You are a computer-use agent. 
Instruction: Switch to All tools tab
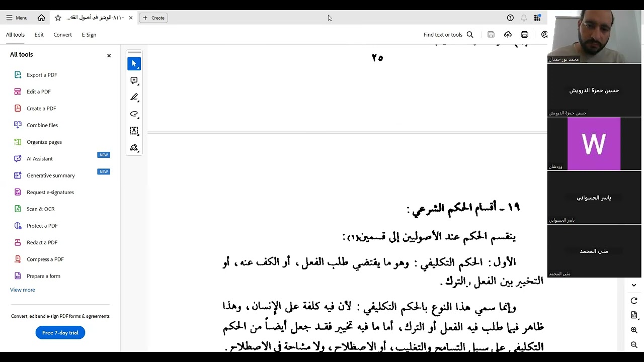point(15,35)
